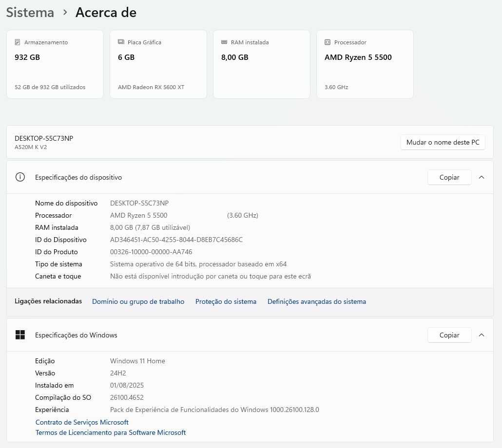
Task: Click the (3.60 GHz) processor speed value
Action: [x=243, y=215]
